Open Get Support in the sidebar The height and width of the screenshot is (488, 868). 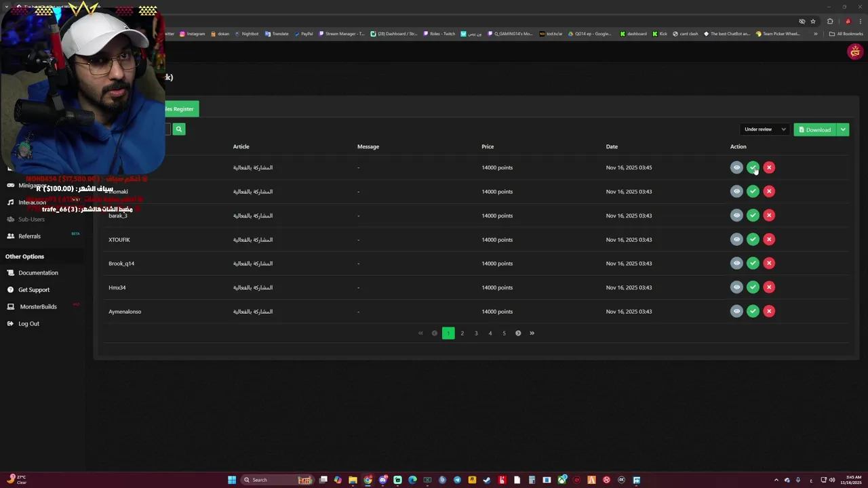point(34,289)
